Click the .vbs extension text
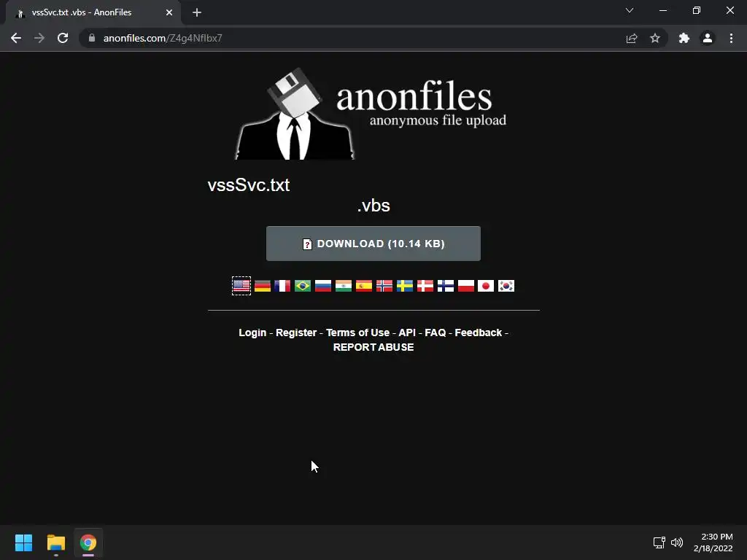 (373, 206)
